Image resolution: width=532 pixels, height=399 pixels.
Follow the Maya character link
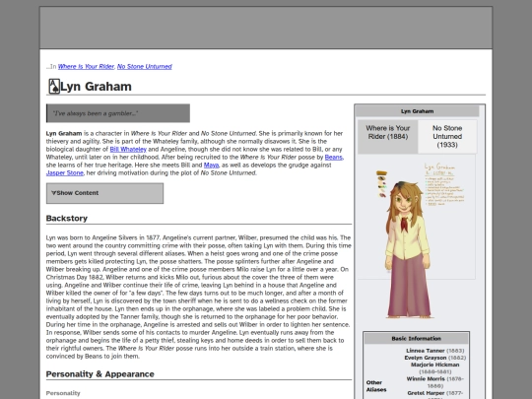click(x=211, y=166)
